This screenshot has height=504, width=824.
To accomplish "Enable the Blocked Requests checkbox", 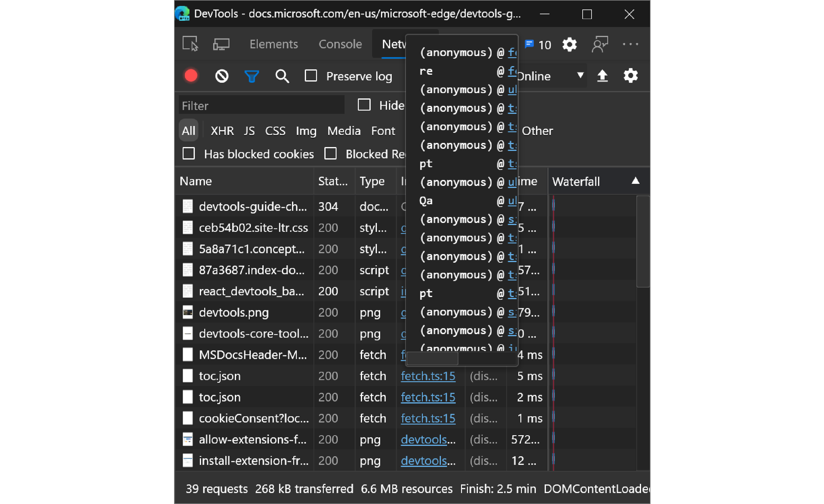I will [330, 154].
